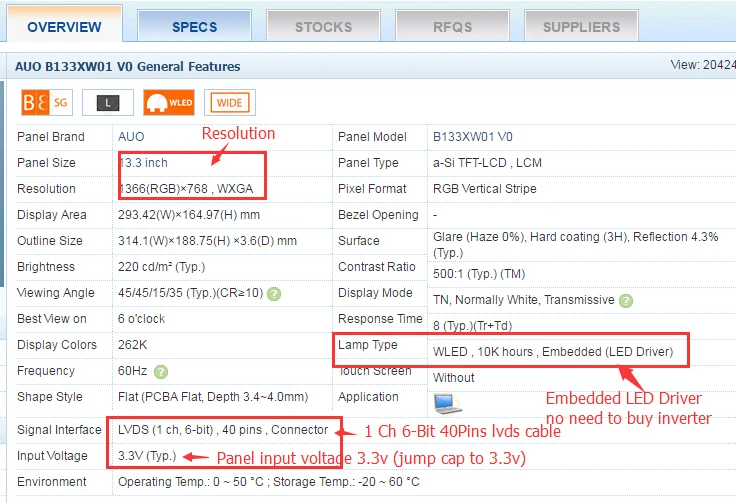Click the 'Brightness' label
This screenshot has width=736, height=503.
[x=46, y=267]
